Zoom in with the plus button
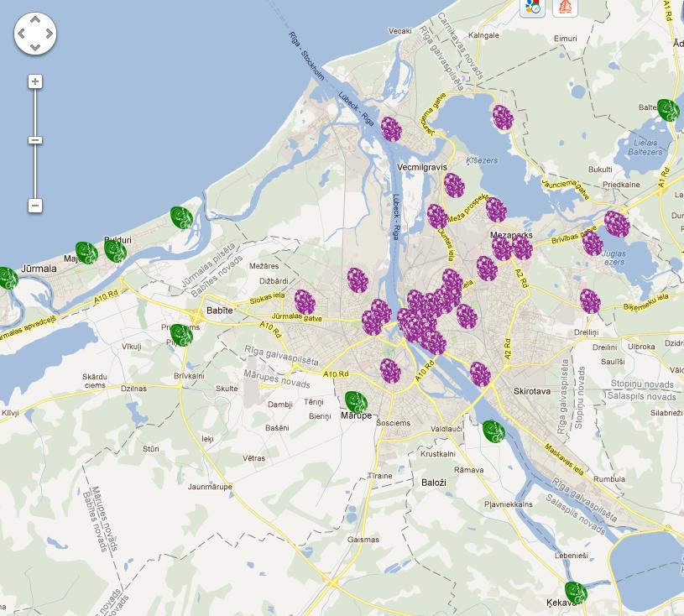The image size is (684, 616). tap(35, 81)
